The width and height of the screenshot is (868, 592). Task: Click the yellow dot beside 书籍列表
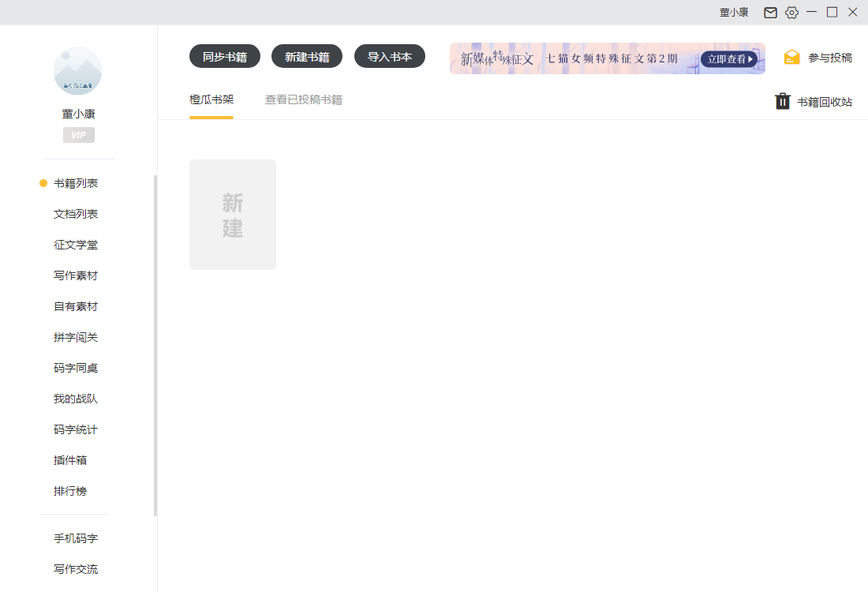click(x=42, y=182)
